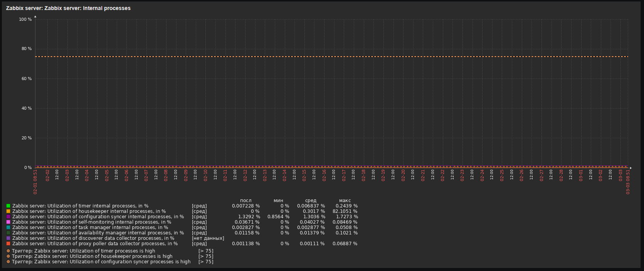Click the configuration syncer trigger dot icon
This screenshot has width=644, height=271.
point(8,262)
